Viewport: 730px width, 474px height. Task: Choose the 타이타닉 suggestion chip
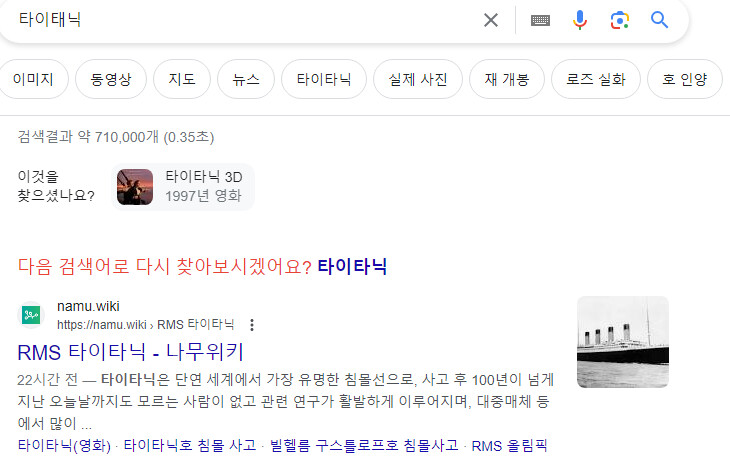pyautogui.click(x=324, y=79)
